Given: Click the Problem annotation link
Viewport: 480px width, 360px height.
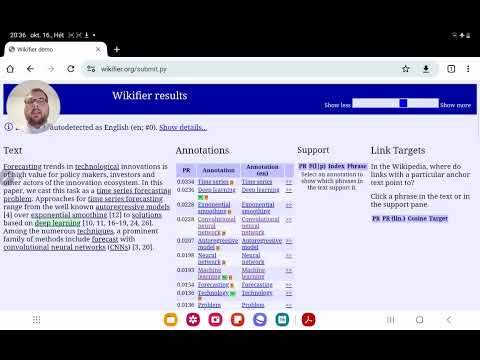Looking at the screenshot, I should point(209,305).
